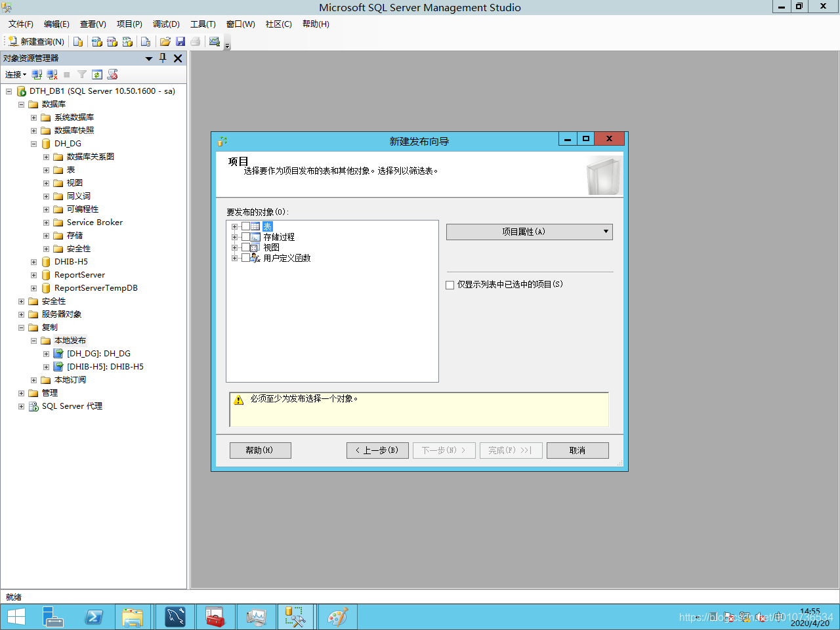Open MySQL Workbench dolphin taskbar icon
The image size is (840, 630).
coord(175,617)
